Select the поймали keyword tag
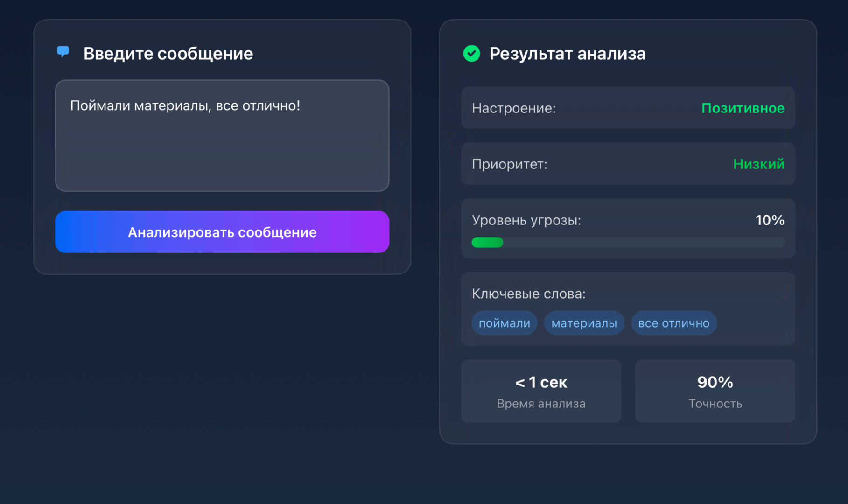Screen dimensions: 848x504 coord(504,323)
